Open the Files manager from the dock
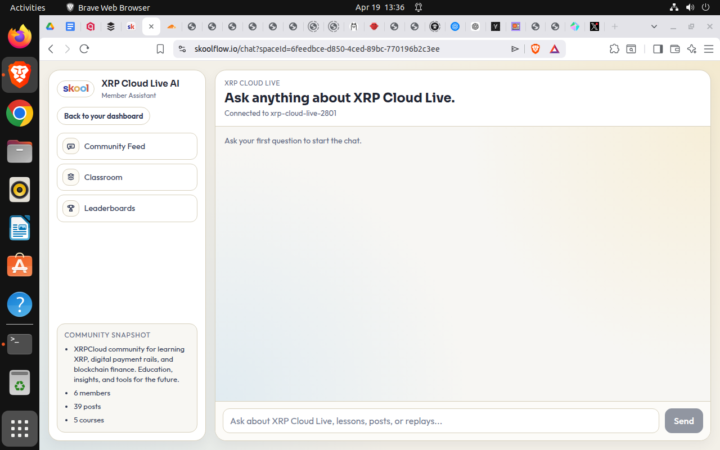Image resolution: width=720 pixels, height=450 pixels. [x=19, y=151]
